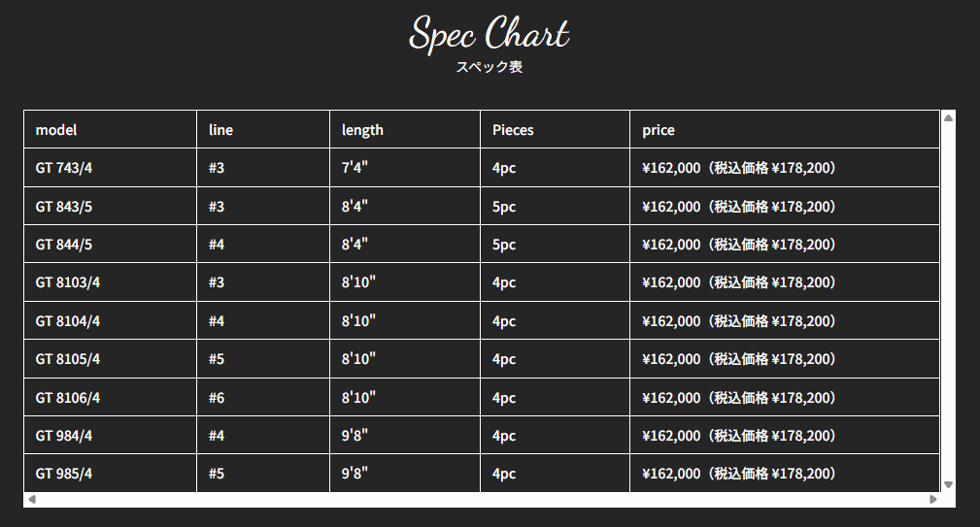Image resolution: width=980 pixels, height=527 pixels.
Task: Click the horizontal scrollbar right arrow
Action: point(933,500)
